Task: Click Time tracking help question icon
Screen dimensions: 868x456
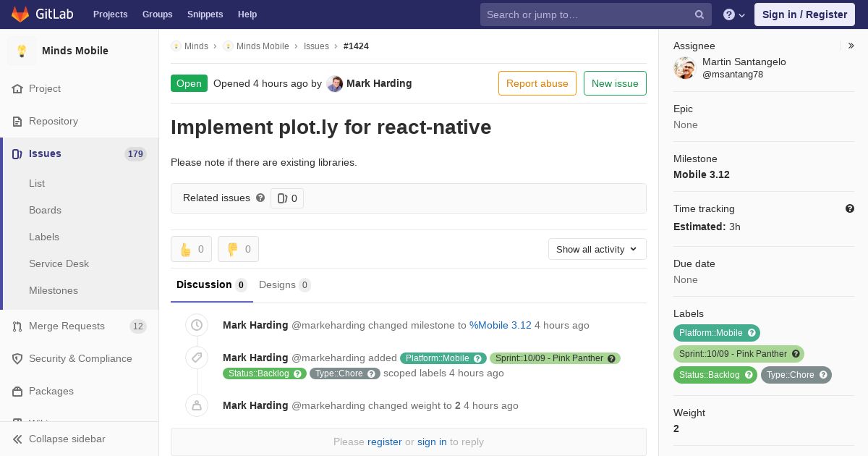Action: click(850, 208)
